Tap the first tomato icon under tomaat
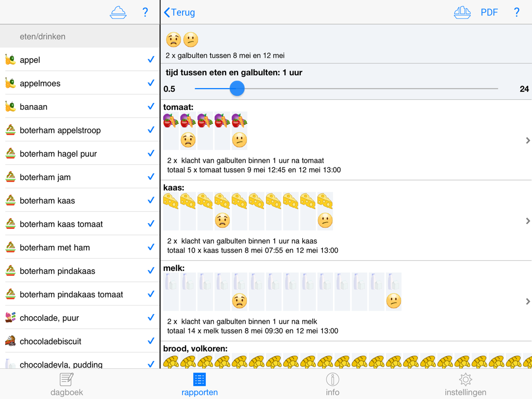532x399 pixels. [171, 120]
